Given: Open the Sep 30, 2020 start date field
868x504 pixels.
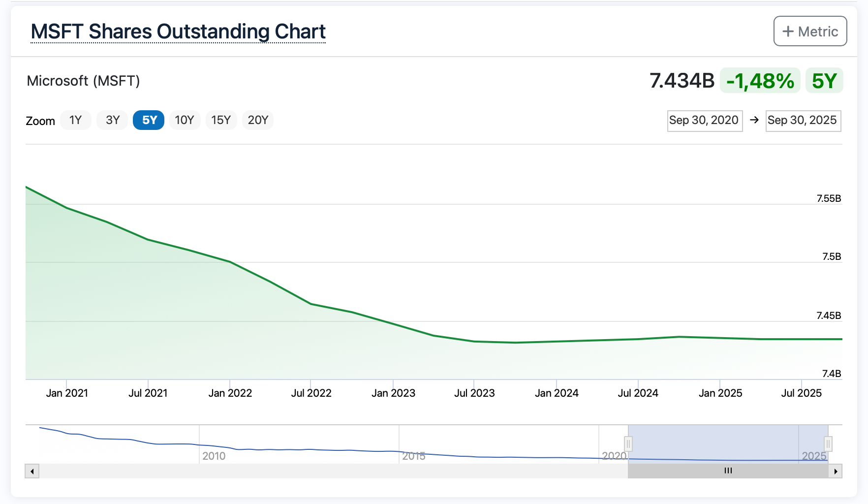Looking at the screenshot, I should pyautogui.click(x=704, y=121).
